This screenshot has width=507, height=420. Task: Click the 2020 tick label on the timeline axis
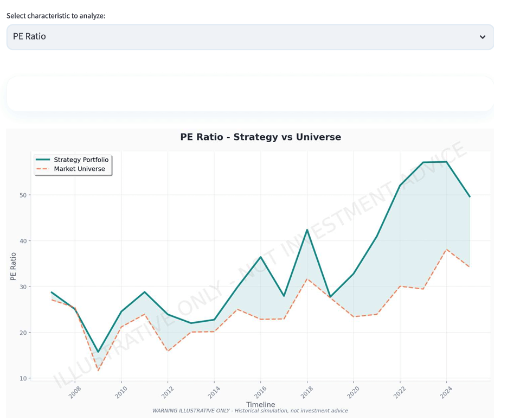click(x=353, y=392)
